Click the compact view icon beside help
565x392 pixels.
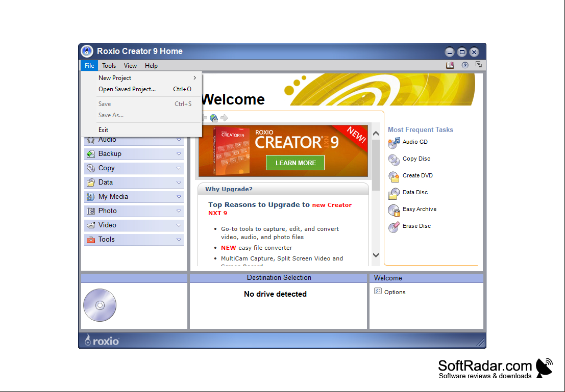coord(479,65)
